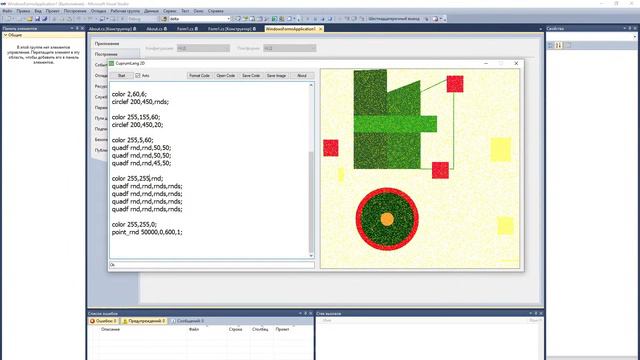
Task: Click the Save Image button
Action: click(276, 76)
